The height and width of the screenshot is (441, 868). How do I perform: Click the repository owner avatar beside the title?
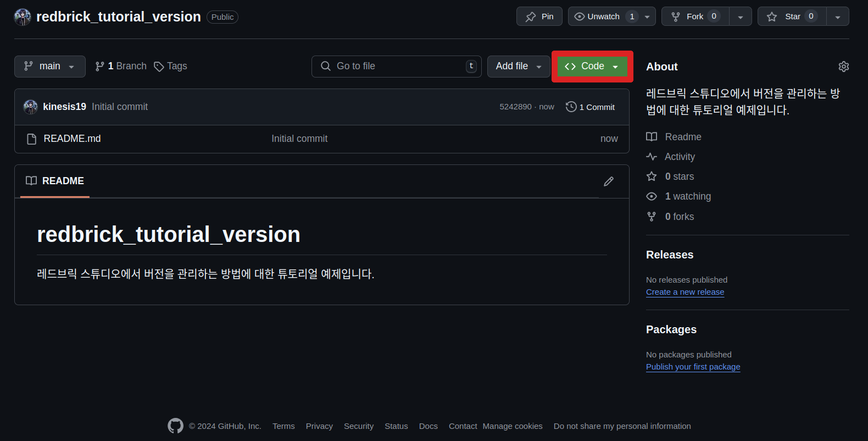pyautogui.click(x=23, y=17)
